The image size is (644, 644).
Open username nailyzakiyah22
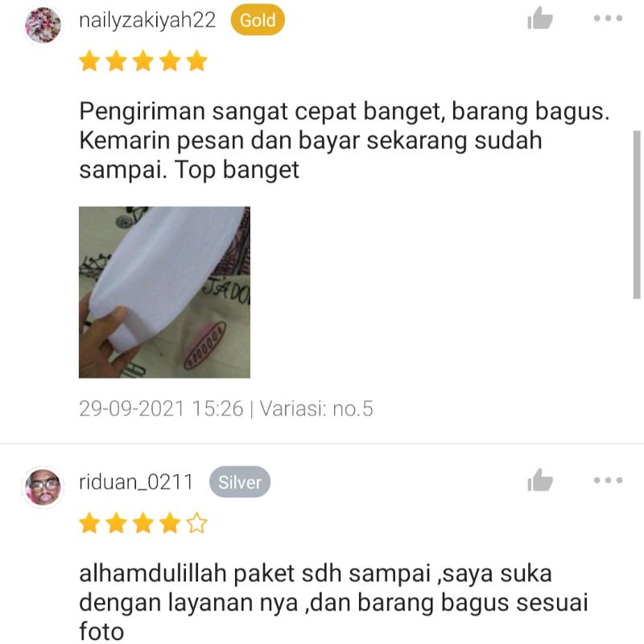point(147,20)
